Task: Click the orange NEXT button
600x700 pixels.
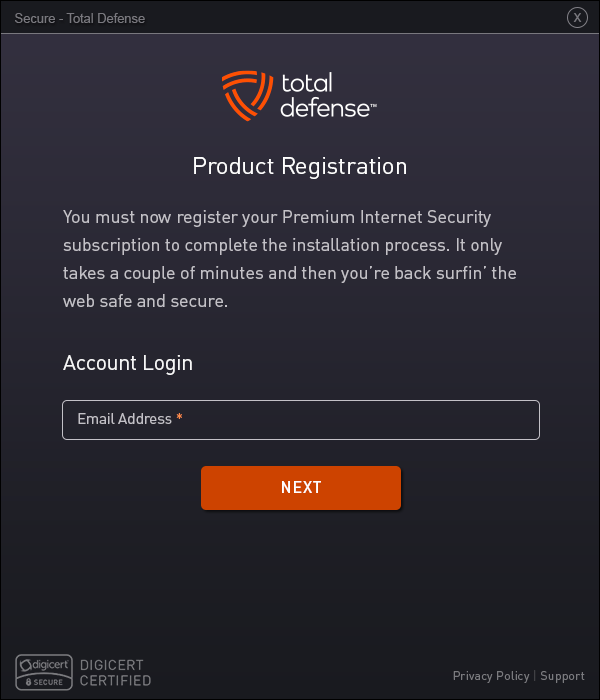Action: (x=301, y=488)
